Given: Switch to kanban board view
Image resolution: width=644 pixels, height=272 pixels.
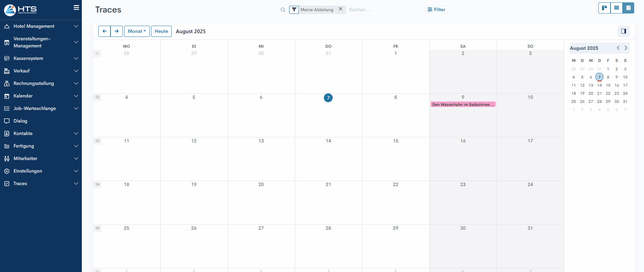Looking at the screenshot, I should [604, 8].
